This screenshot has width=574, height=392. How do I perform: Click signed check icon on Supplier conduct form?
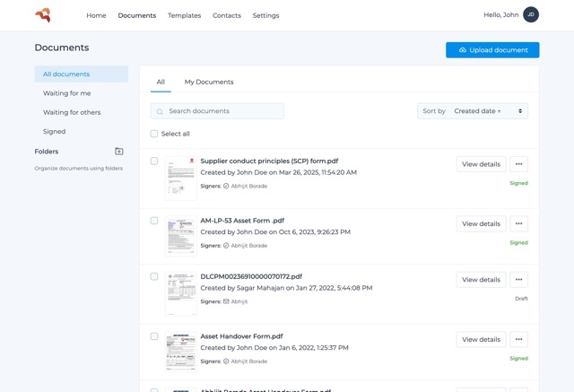click(x=226, y=186)
